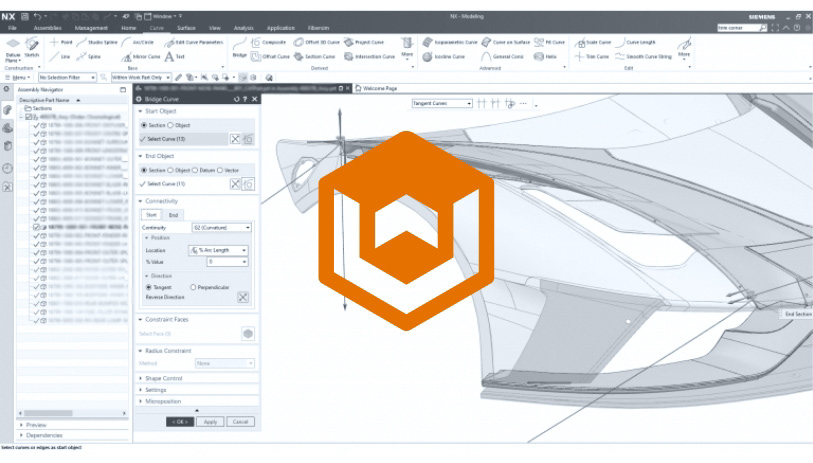813x463 pixels.
Task: Choose the Isocline Curve tool
Action: (444, 57)
